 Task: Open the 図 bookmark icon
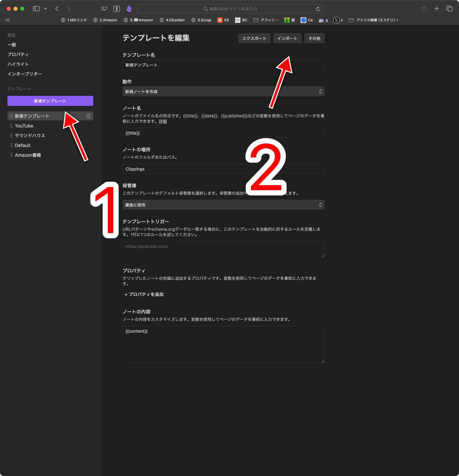click(290, 20)
